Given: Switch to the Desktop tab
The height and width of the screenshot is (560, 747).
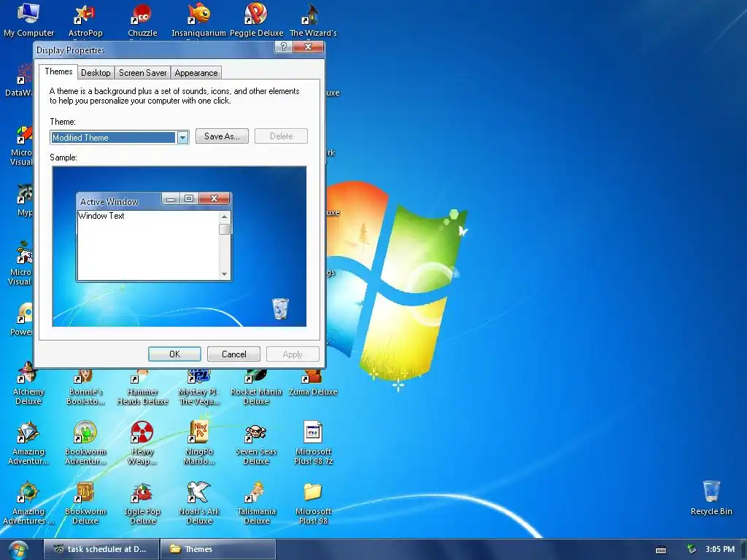Looking at the screenshot, I should click(x=96, y=73).
